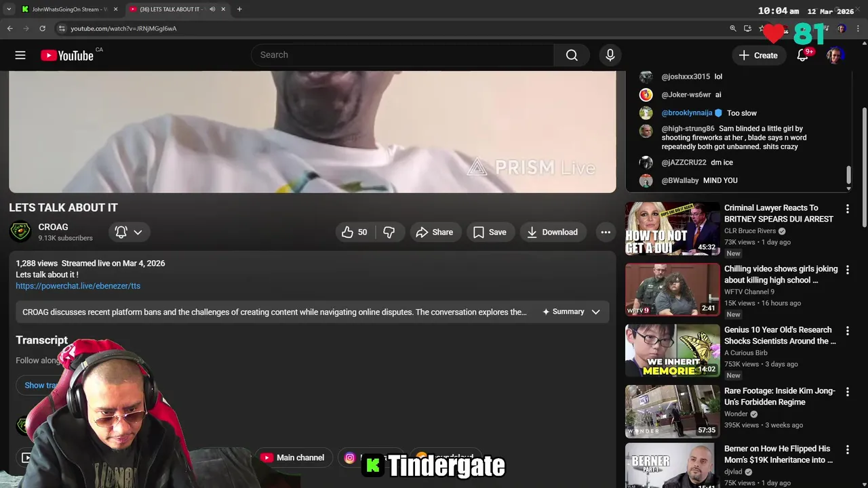Open options for Genius 10 Year Old video

(x=847, y=331)
